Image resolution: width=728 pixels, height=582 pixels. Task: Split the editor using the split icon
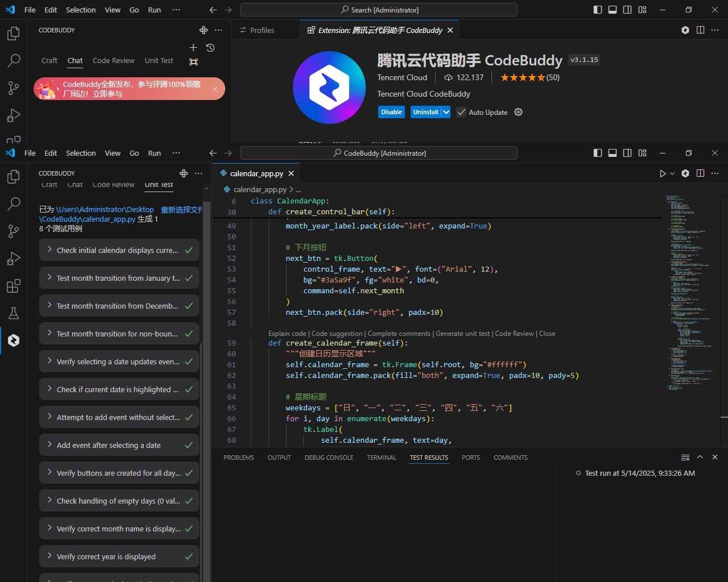tap(700, 173)
